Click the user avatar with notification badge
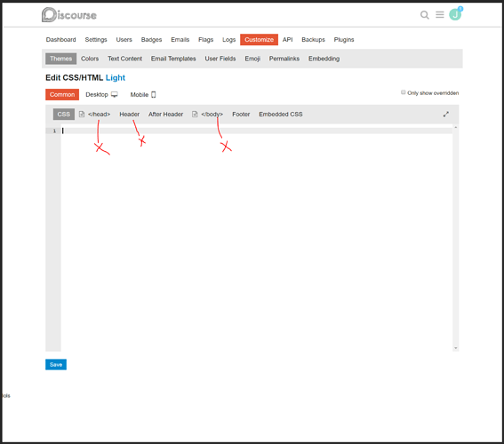The width and height of the screenshot is (504, 444). pyautogui.click(x=455, y=14)
